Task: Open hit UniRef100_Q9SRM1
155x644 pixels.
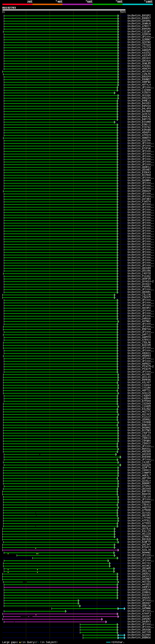Action: (139, 21)
